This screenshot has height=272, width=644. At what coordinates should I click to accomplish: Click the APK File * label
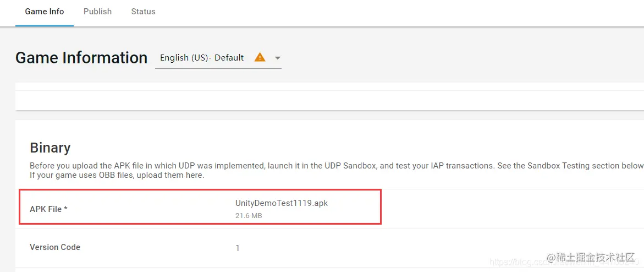point(48,209)
